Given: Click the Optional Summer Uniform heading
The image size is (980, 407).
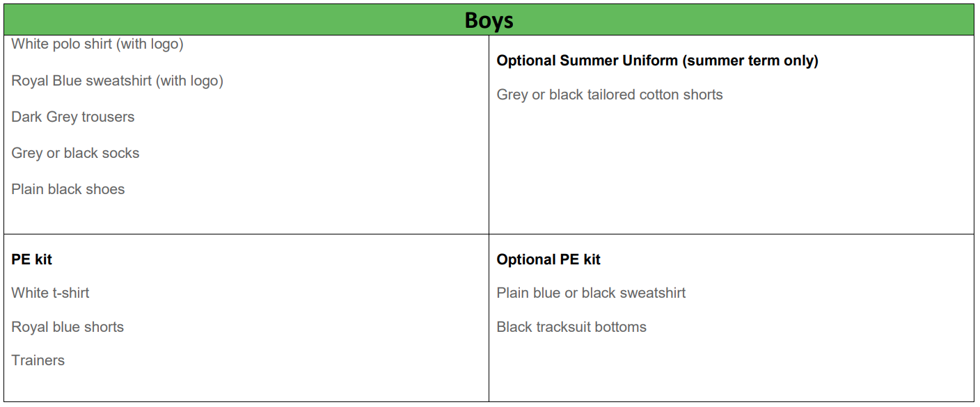Looking at the screenshot, I should coord(657,61).
